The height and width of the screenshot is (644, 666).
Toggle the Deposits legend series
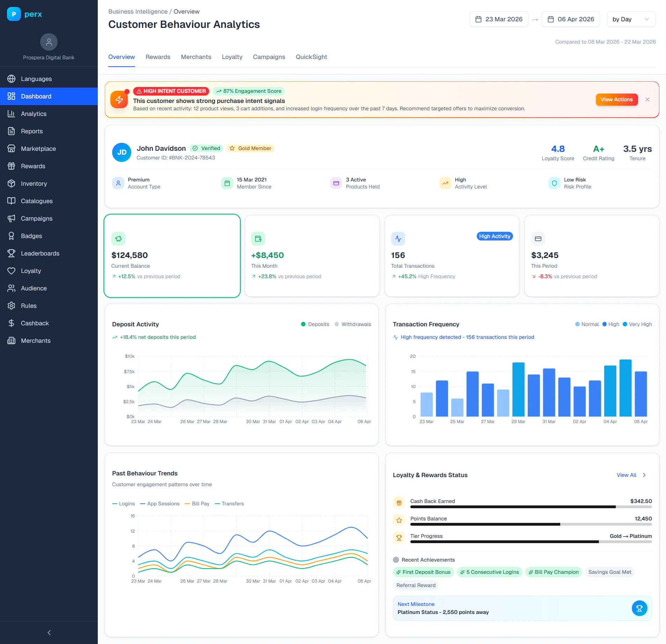315,324
